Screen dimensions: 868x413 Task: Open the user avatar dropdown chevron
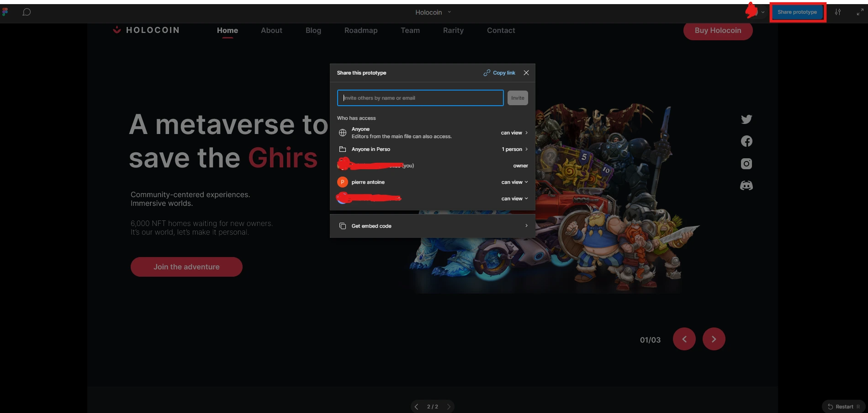763,12
